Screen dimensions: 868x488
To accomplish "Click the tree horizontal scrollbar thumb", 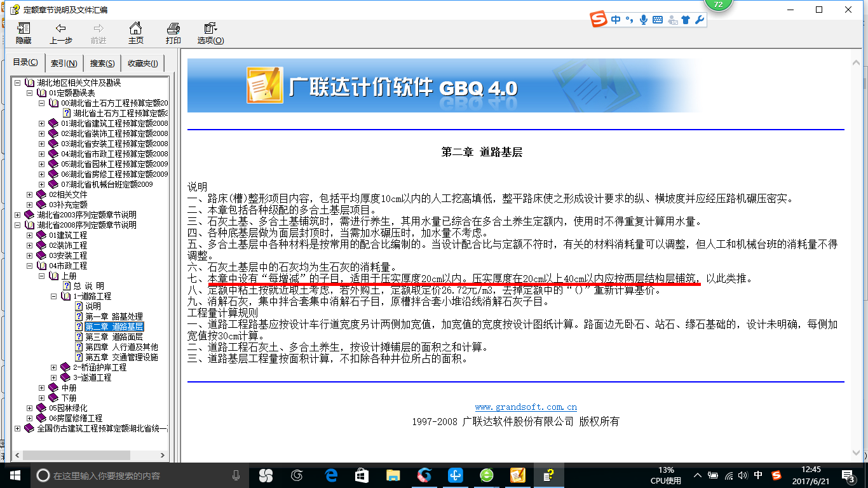I will click(x=76, y=455).
